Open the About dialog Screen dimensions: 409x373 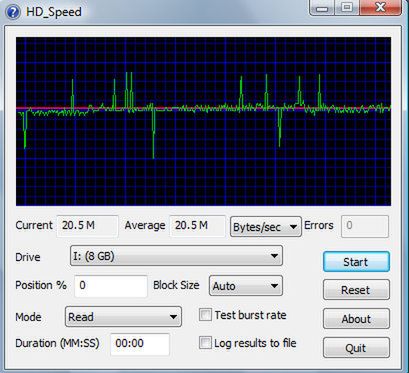coord(356,319)
